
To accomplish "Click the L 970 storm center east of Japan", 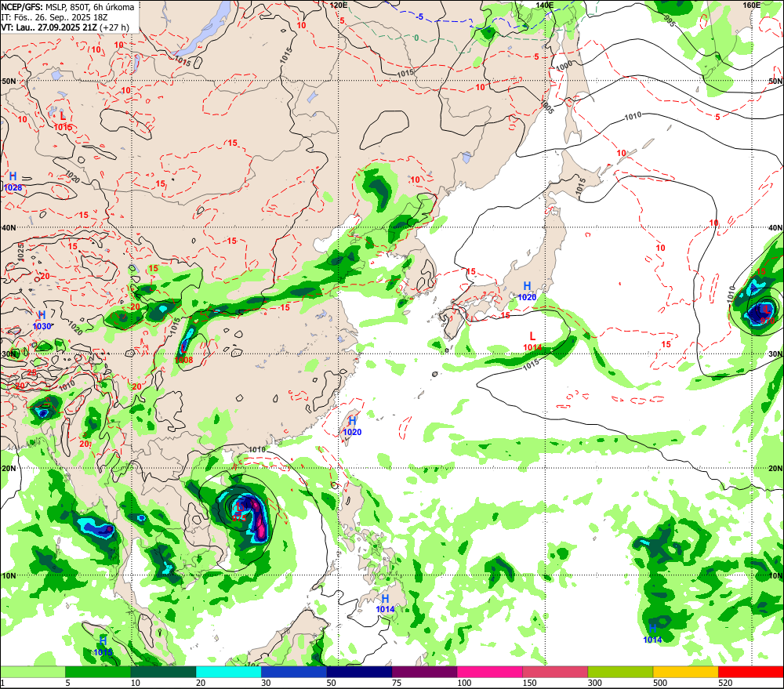I will pyautogui.click(x=767, y=314).
